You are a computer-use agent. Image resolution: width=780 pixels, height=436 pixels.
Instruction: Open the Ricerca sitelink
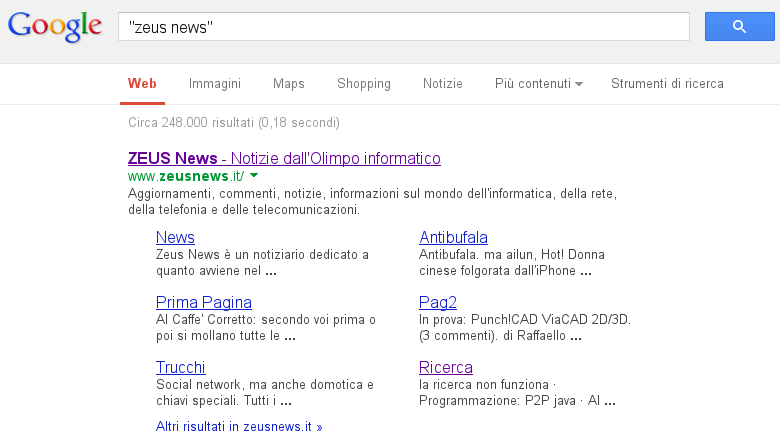pyautogui.click(x=446, y=367)
